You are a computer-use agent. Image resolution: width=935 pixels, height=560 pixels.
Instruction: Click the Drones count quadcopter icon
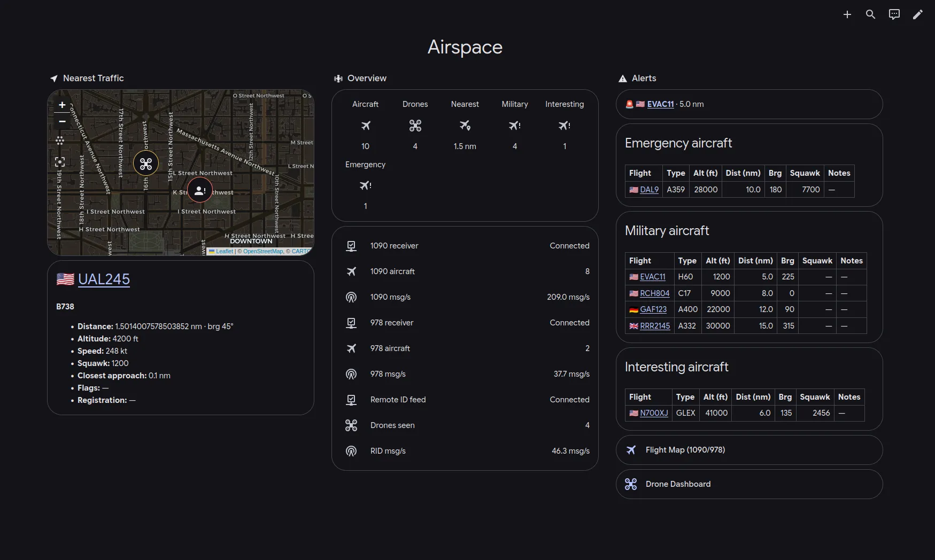(415, 126)
